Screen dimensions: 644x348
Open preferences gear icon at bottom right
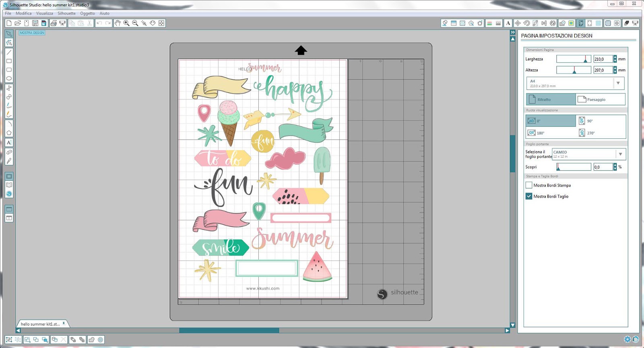pyautogui.click(x=627, y=339)
